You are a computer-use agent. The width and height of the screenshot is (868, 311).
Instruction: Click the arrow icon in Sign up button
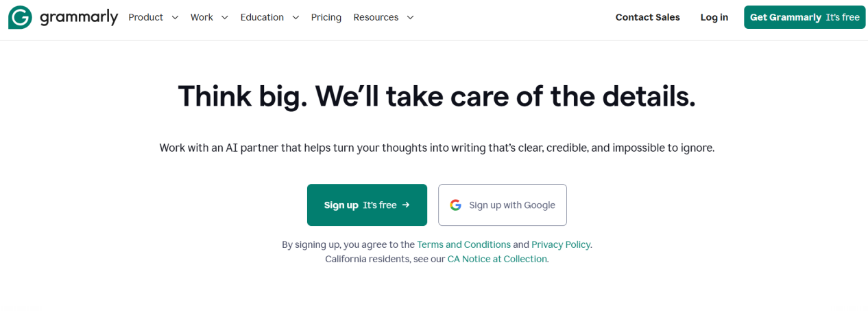pos(406,205)
